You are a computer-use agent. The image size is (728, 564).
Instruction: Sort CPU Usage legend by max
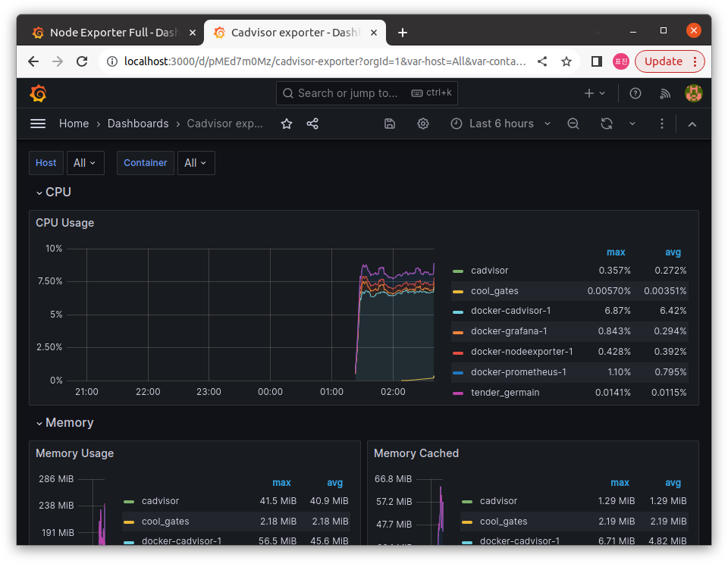click(616, 252)
